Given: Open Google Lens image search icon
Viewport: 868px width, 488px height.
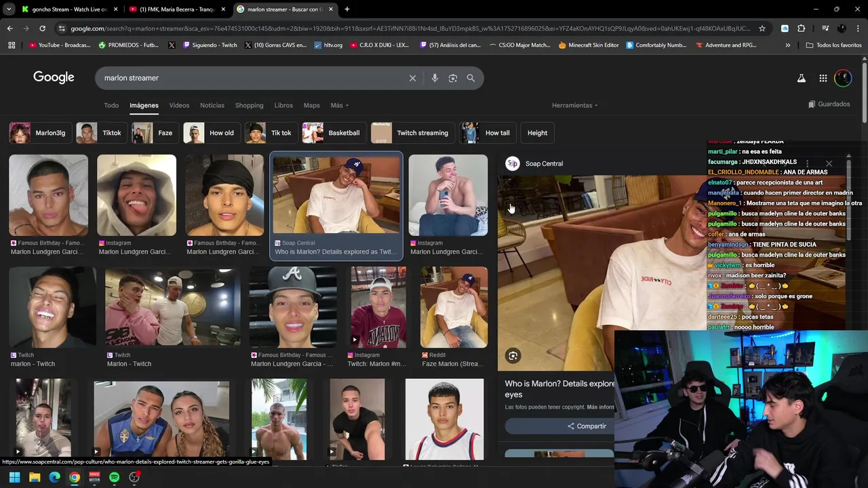Looking at the screenshot, I should tap(453, 78).
